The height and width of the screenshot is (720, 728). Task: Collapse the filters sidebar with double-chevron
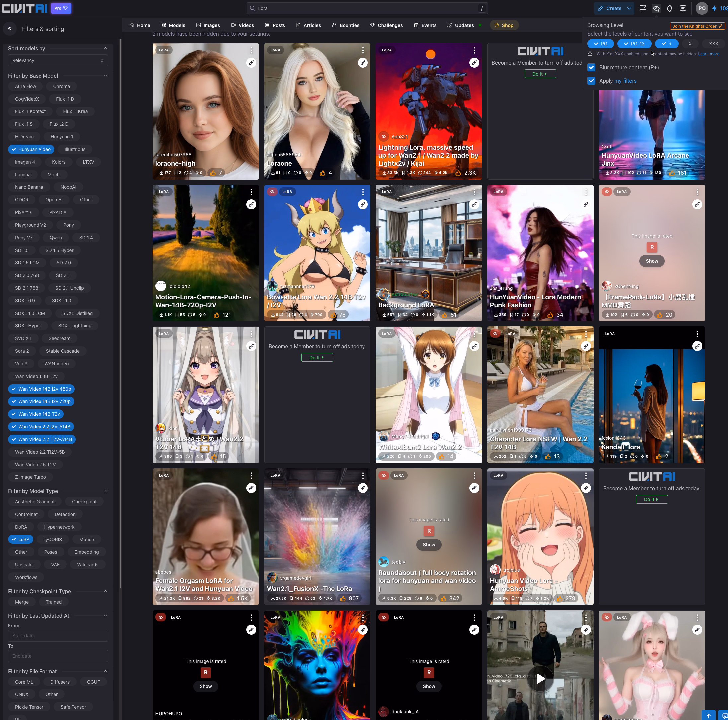click(x=10, y=29)
